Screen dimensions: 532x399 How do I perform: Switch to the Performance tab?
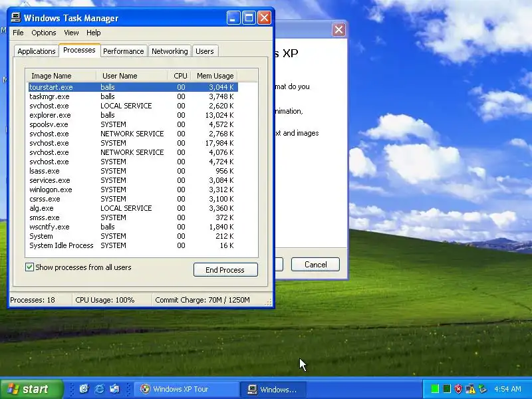point(124,51)
